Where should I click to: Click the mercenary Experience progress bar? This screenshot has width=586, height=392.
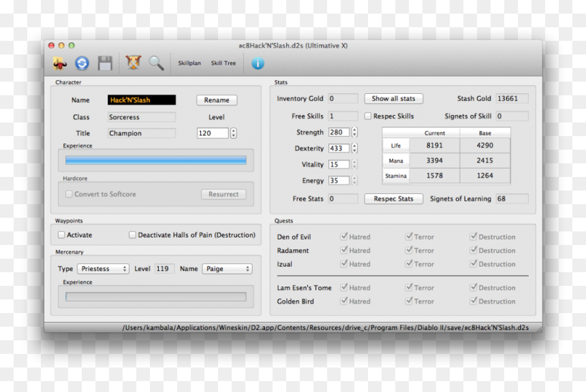tap(156, 297)
